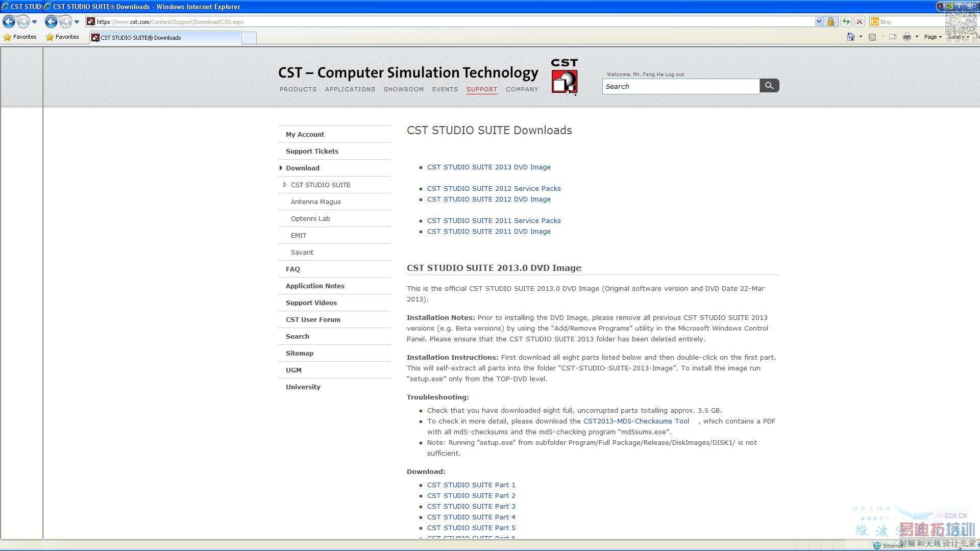
Task: Open the APPLICATIONS navigation menu
Action: pos(350,89)
